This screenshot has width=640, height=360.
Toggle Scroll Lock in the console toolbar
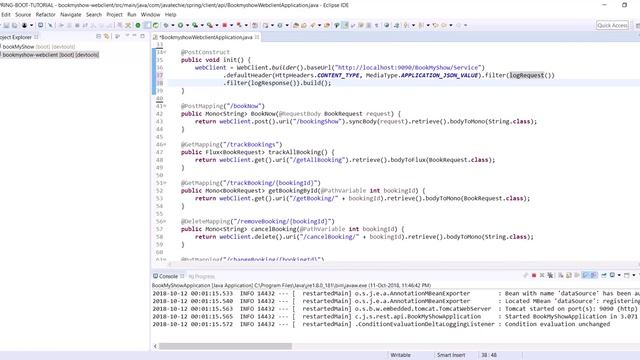pos(569,276)
